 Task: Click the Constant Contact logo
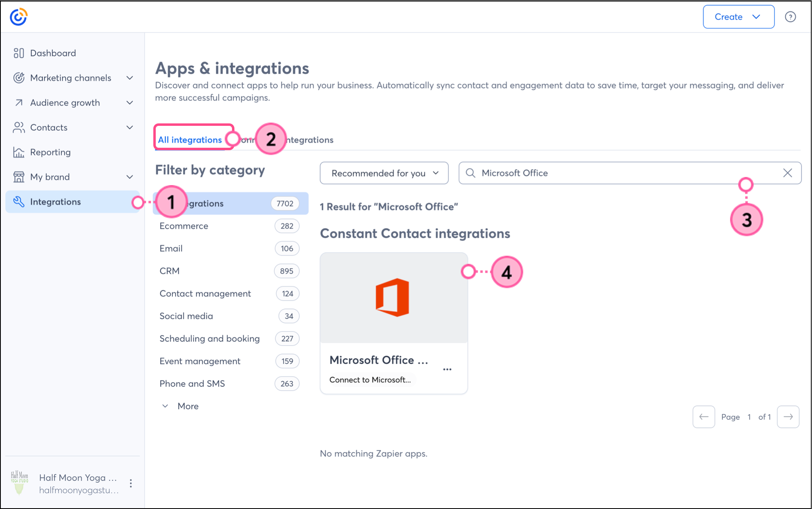click(19, 17)
